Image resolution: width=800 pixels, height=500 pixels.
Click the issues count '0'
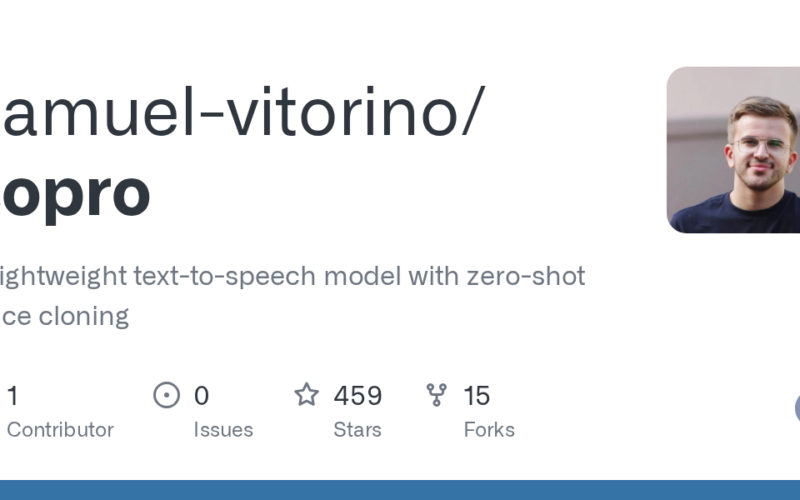201,396
